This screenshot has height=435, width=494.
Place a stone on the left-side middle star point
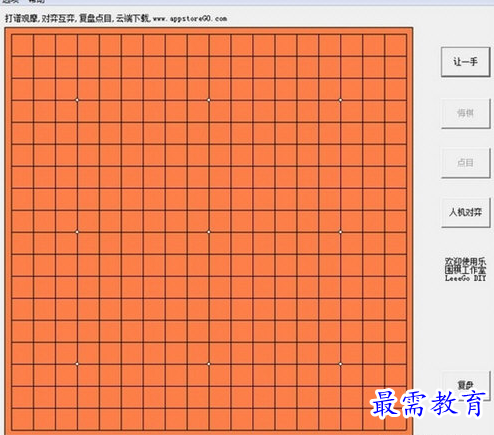click(x=77, y=232)
